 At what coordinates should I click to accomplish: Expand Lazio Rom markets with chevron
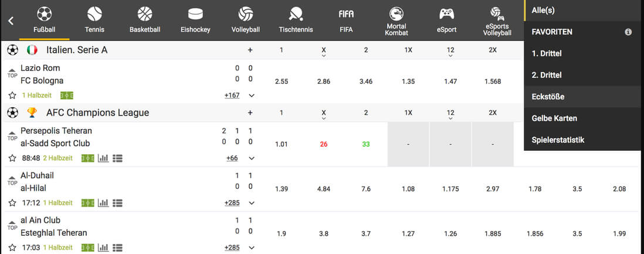(x=252, y=96)
